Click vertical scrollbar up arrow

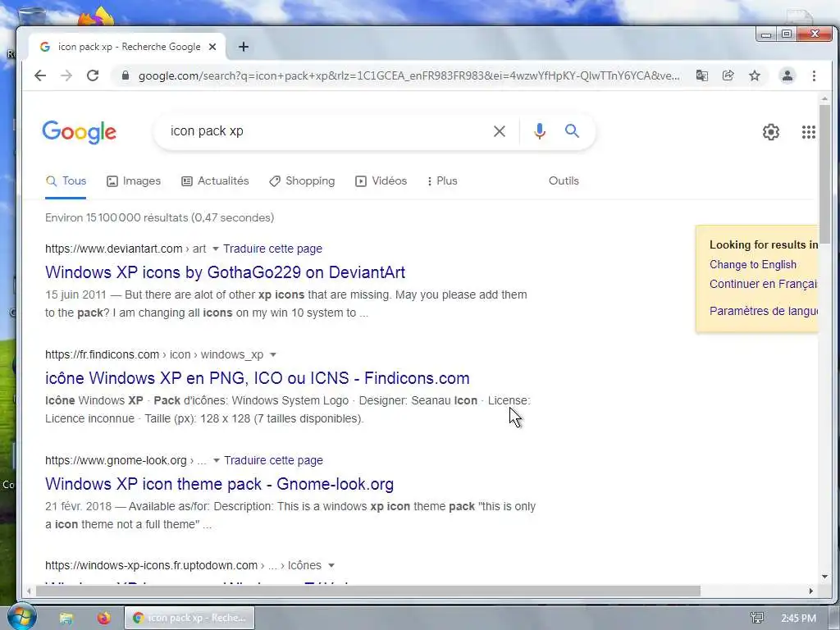click(x=824, y=99)
